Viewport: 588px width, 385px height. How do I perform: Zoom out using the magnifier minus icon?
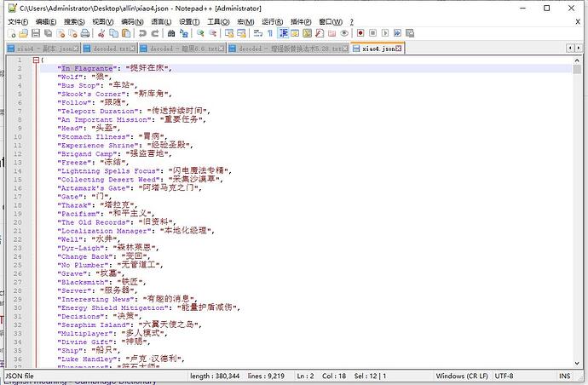coord(213,33)
